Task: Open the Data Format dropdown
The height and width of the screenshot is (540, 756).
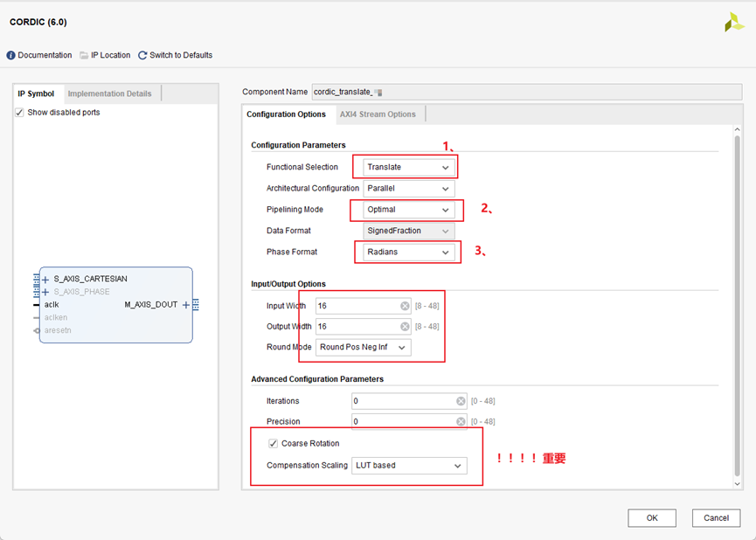Action: 409,231
